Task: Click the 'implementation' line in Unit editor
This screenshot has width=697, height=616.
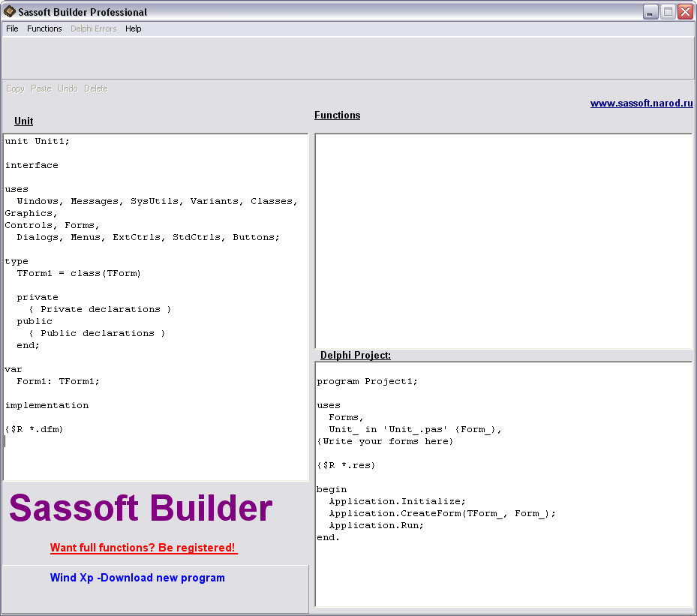Action: tap(47, 405)
